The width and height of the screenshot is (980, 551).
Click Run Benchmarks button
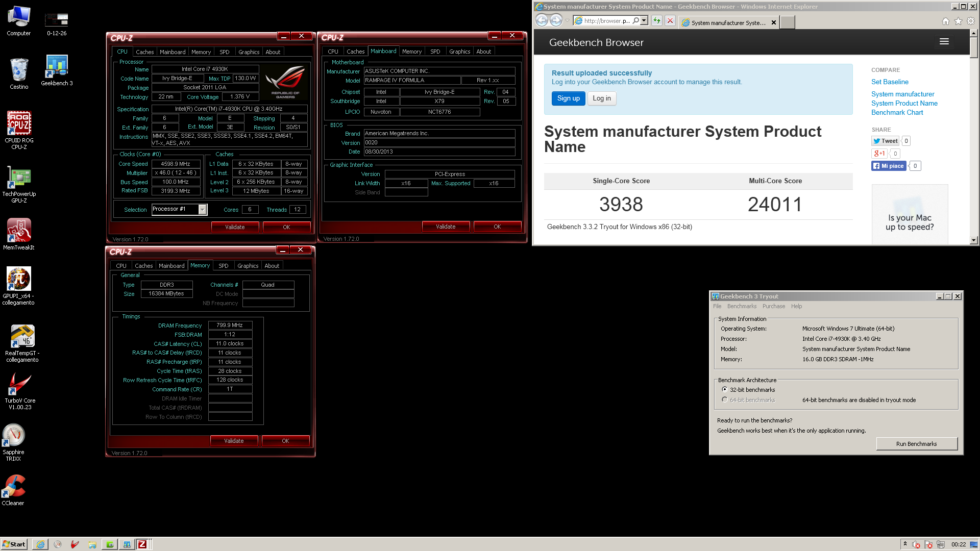coord(917,444)
